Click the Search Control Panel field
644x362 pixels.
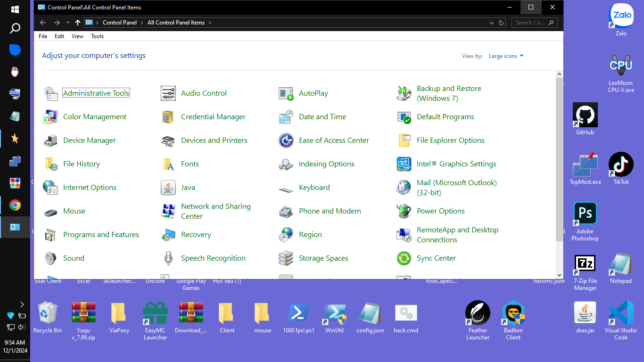tap(530, 23)
